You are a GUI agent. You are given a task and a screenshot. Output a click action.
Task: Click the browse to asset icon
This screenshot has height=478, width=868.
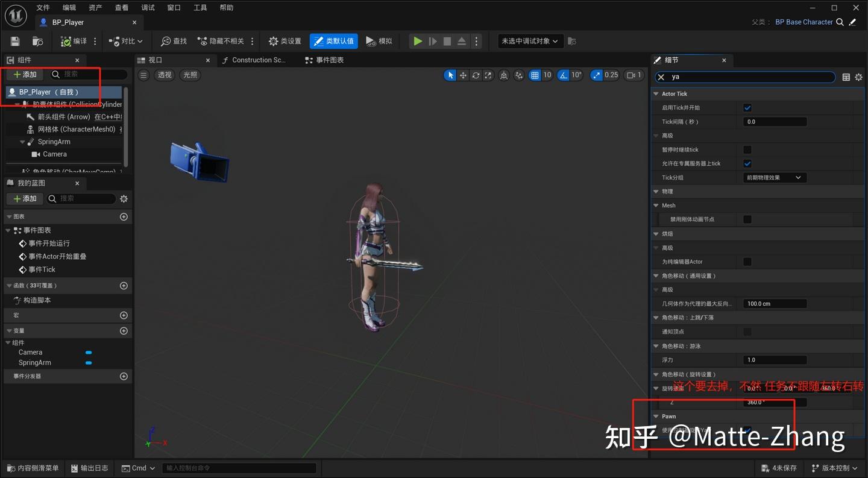(x=37, y=41)
